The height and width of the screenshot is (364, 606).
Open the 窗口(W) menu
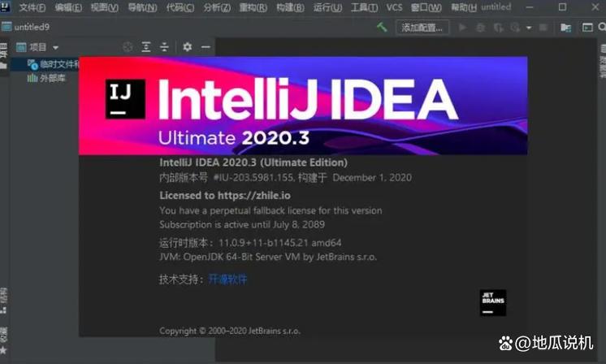point(426,7)
